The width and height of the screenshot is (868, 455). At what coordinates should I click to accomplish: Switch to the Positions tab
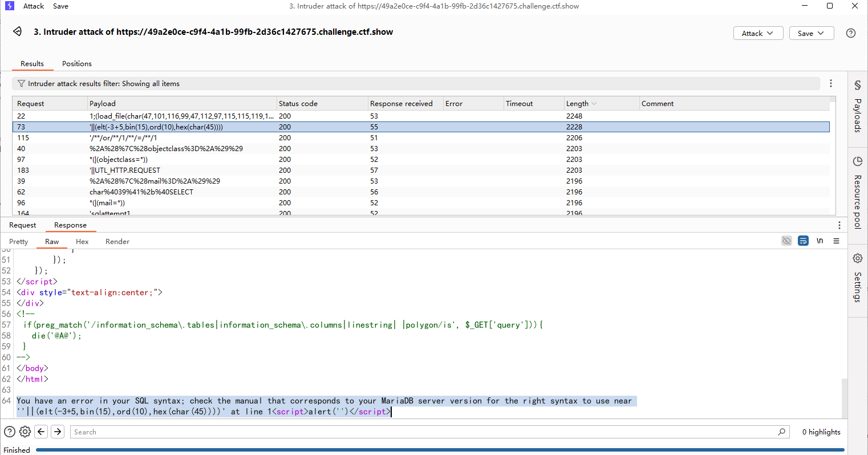[x=77, y=64]
